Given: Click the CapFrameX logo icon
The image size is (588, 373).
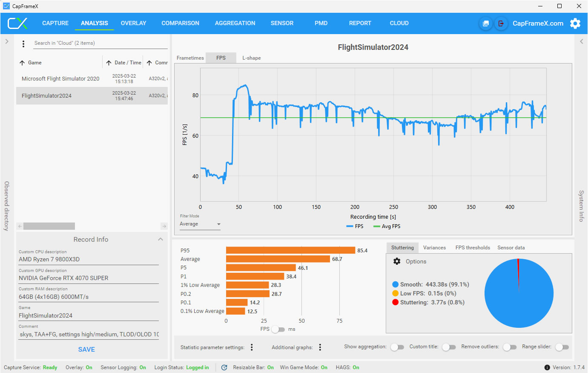Looking at the screenshot, I should point(17,23).
